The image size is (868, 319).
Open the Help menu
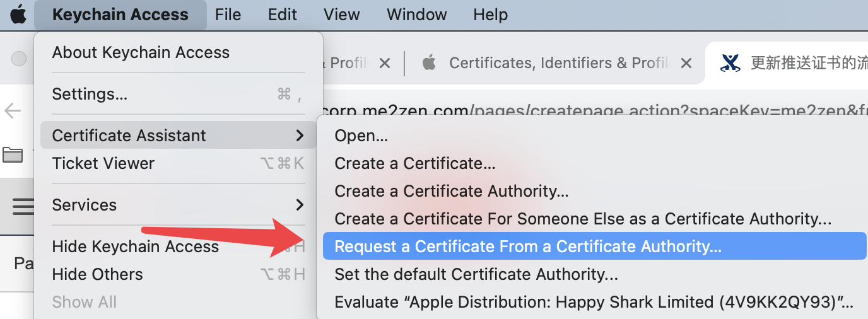[x=490, y=14]
